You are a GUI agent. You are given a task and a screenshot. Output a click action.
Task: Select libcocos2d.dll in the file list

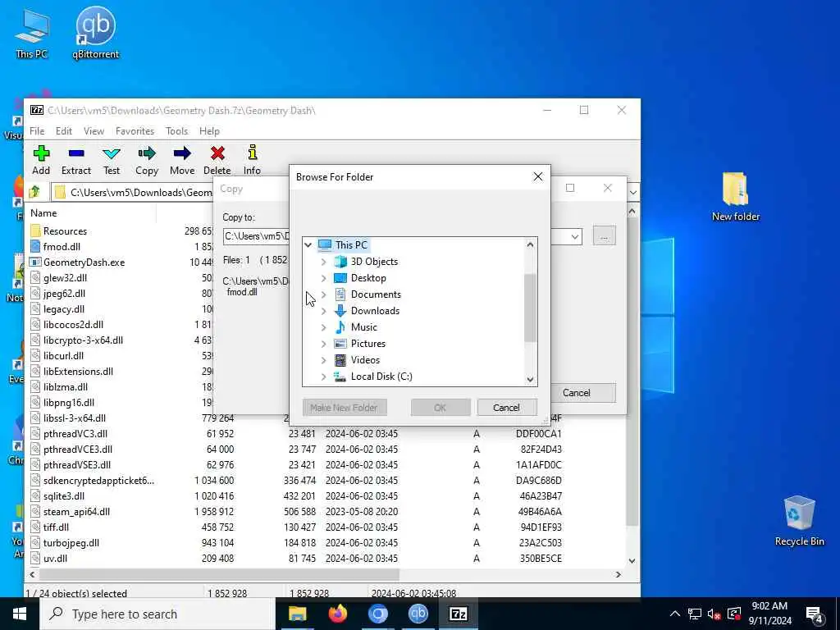pos(73,325)
